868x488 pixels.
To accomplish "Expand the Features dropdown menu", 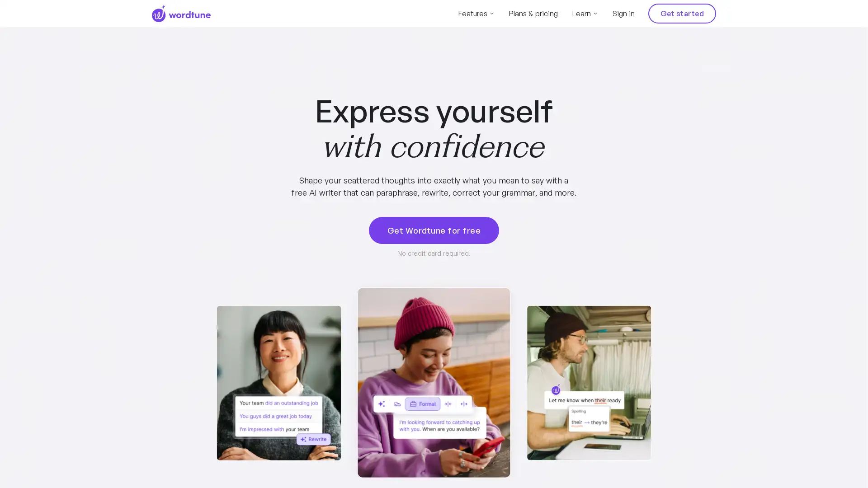I will (476, 13).
